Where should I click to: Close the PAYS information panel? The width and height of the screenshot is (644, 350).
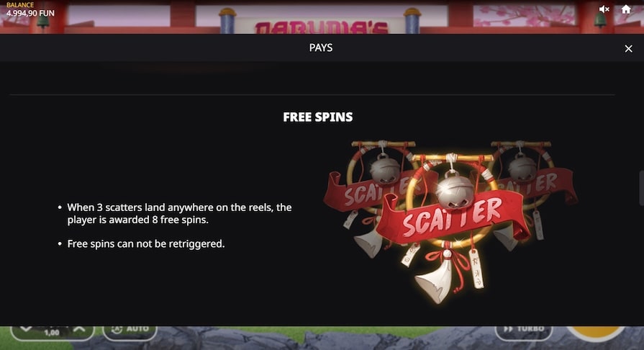tap(628, 48)
